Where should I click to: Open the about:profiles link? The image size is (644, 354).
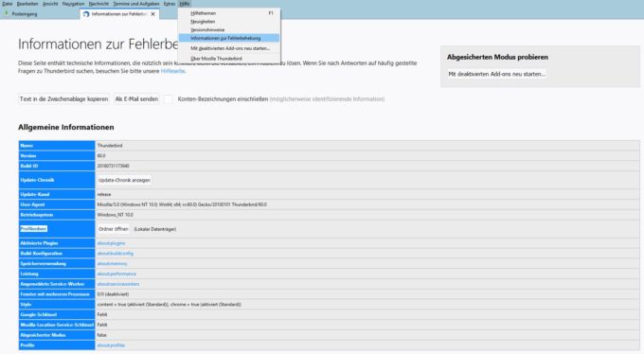(x=111, y=345)
